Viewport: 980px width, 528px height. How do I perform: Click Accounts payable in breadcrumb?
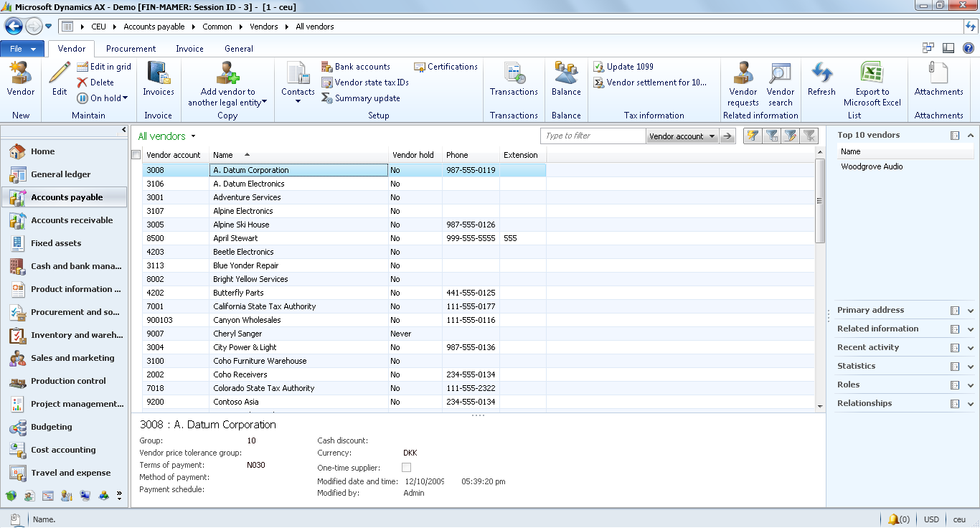154,27
